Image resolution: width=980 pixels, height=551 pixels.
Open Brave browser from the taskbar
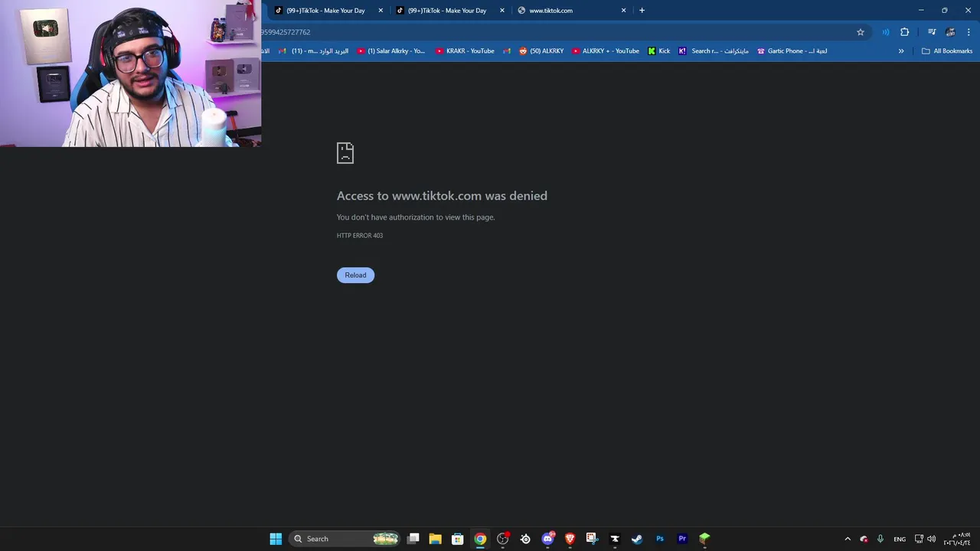(570, 539)
